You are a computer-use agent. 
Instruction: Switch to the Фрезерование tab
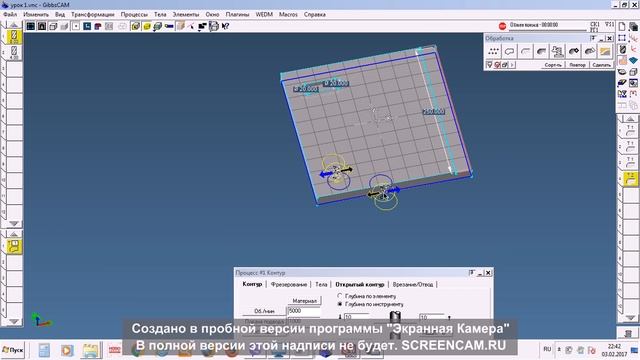tap(289, 284)
